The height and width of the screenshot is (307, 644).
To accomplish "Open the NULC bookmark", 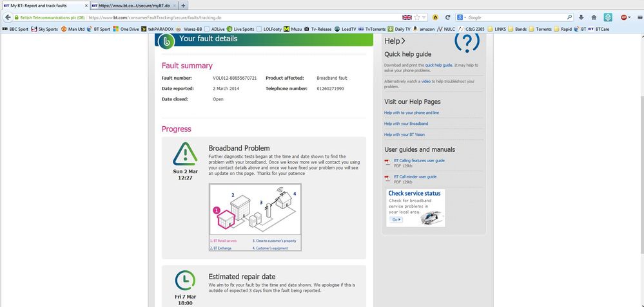I will (447, 29).
